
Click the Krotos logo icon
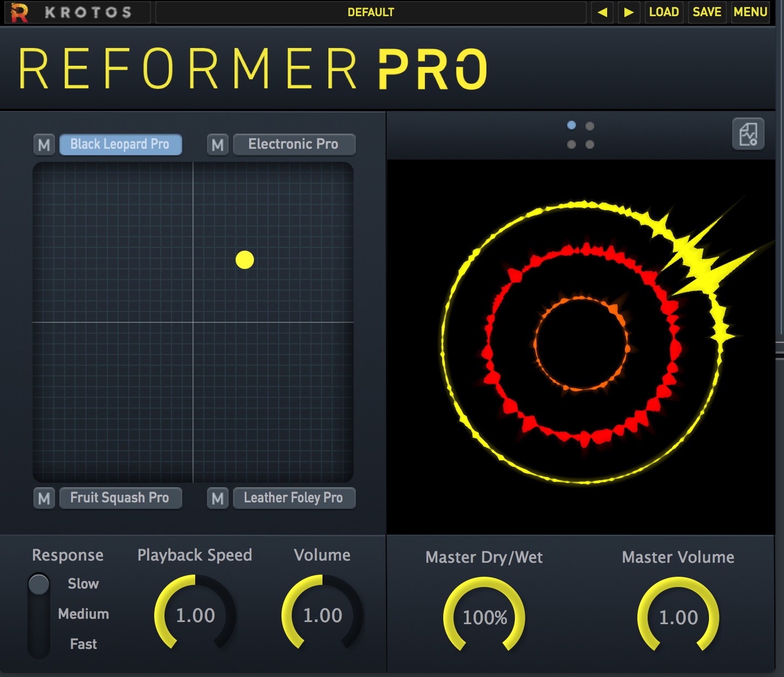19,12
